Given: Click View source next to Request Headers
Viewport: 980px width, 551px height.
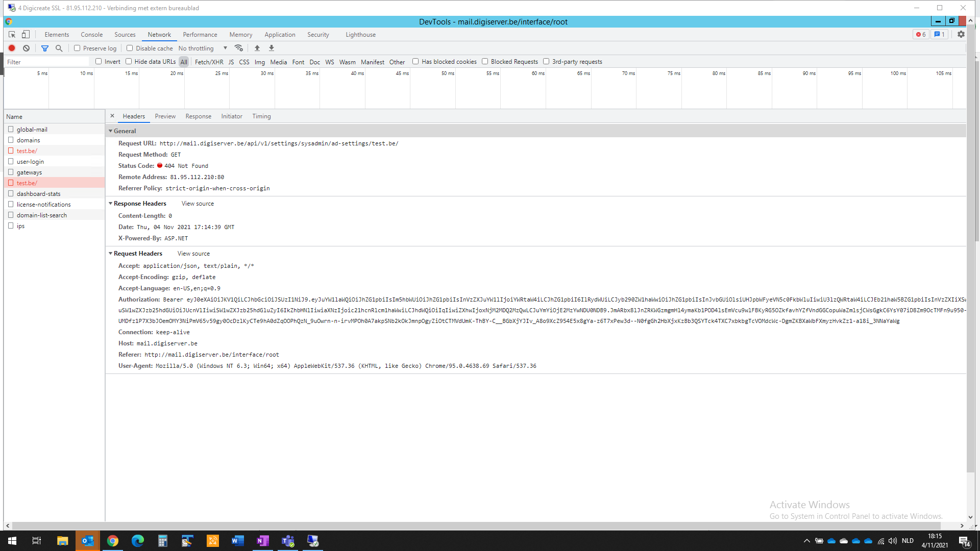Looking at the screenshot, I should 193,254.
